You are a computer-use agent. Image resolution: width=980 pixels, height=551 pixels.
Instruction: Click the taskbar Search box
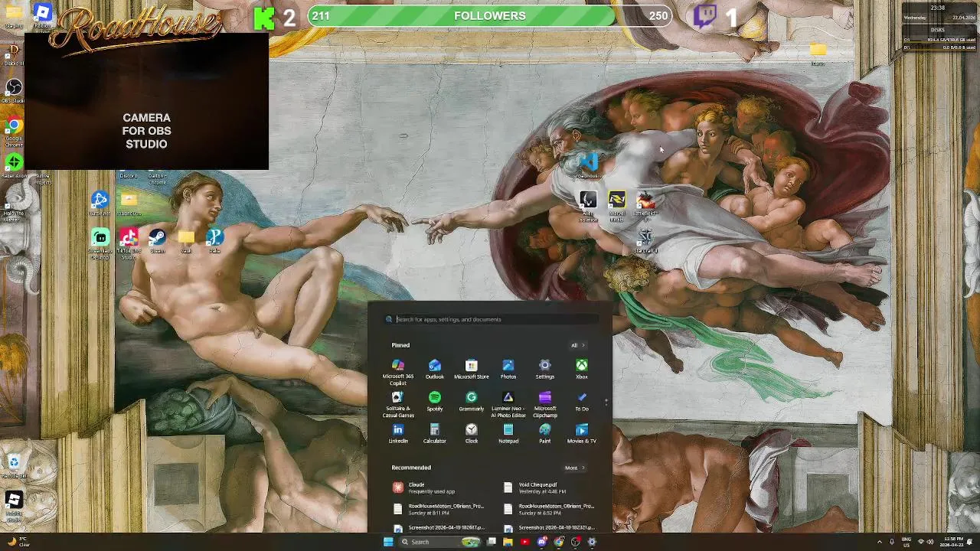(440, 542)
